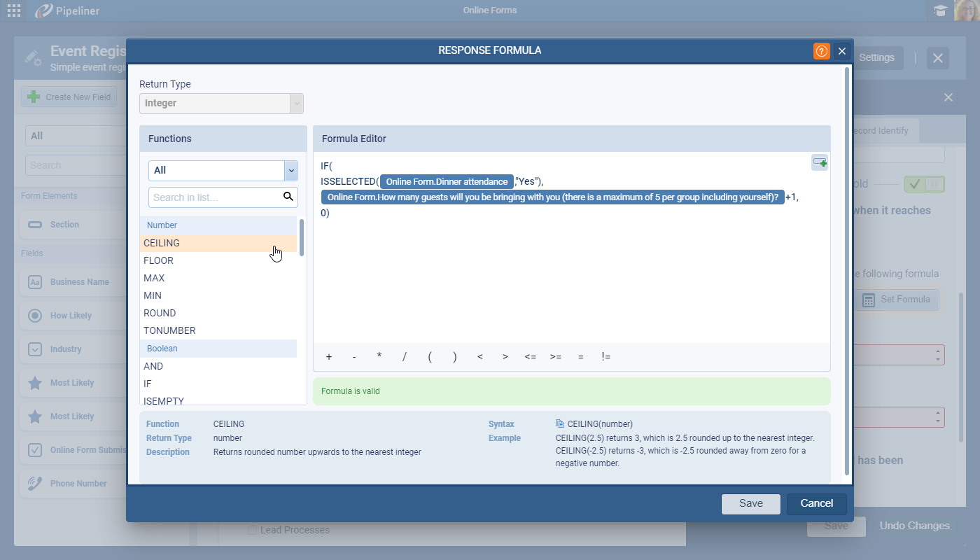Click the copy syntax icon beside CEILING(number)

click(x=559, y=424)
